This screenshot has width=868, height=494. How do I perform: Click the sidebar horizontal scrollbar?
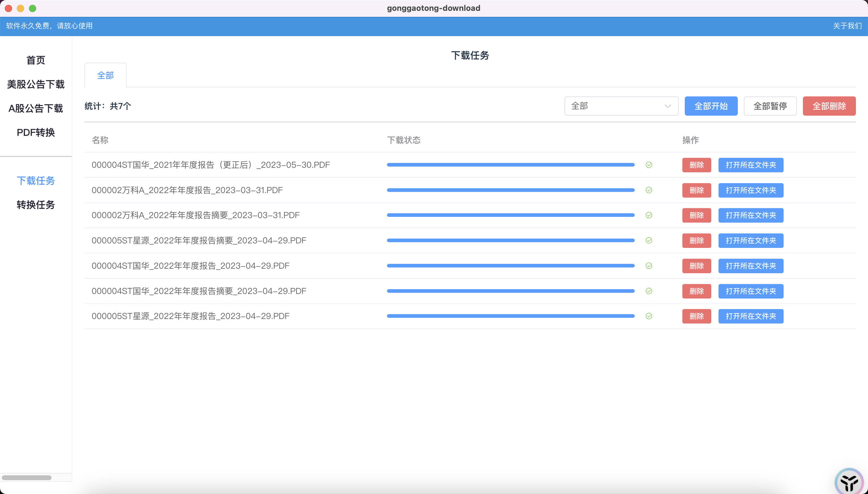pos(27,477)
